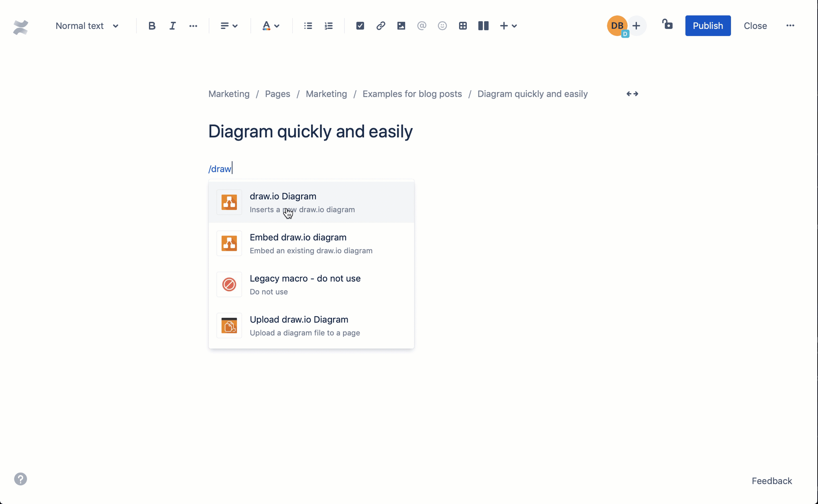The image size is (818, 504).
Task: Insert an action item checkbox
Action: (360, 26)
